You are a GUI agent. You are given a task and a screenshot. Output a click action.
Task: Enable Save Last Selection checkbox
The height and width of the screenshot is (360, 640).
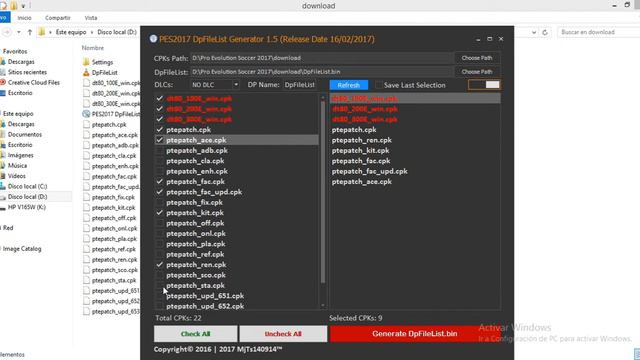pyautogui.click(x=378, y=85)
